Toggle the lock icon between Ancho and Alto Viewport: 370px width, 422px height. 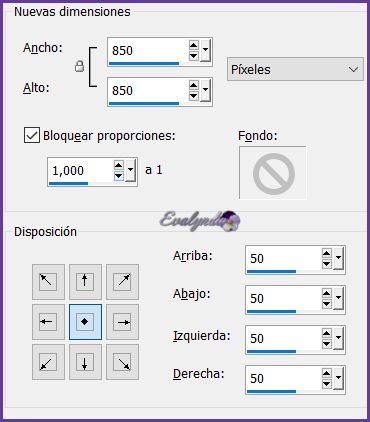point(79,66)
